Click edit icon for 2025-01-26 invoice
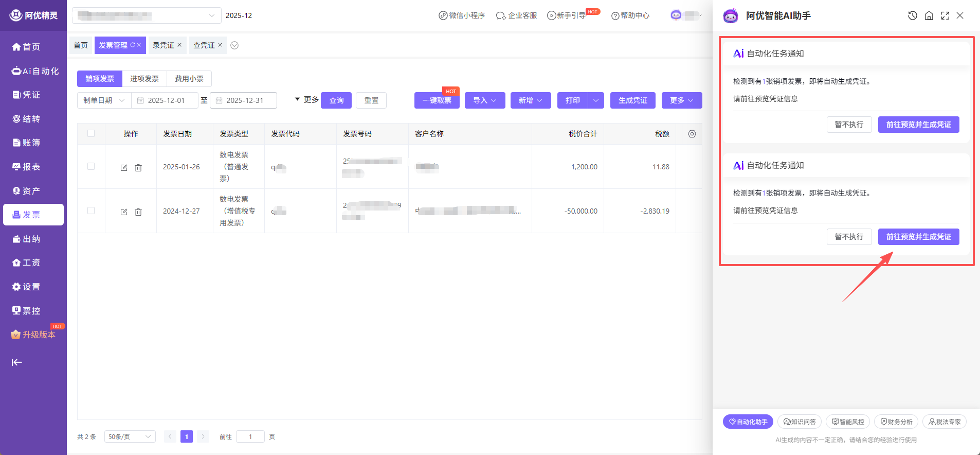The width and height of the screenshot is (980, 455). [124, 168]
